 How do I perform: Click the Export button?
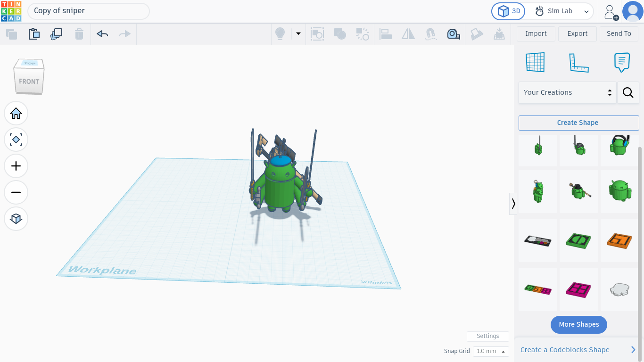pos(578,33)
